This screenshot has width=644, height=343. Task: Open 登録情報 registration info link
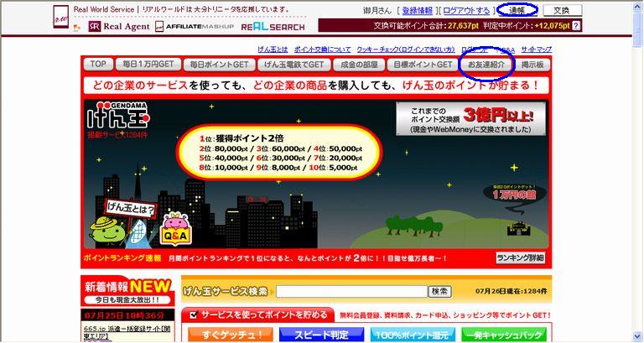coord(418,11)
